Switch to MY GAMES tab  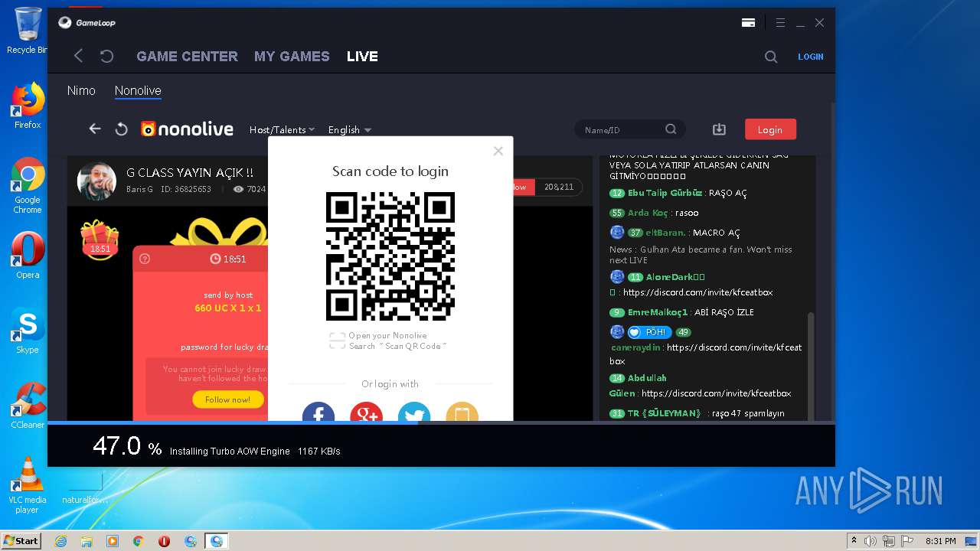[x=292, y=56]
